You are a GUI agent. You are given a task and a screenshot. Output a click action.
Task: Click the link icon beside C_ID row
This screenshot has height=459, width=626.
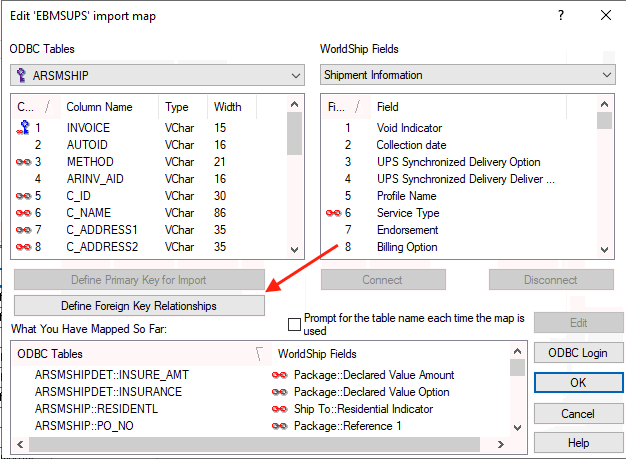pyautogui.click(x=24, y=196)
